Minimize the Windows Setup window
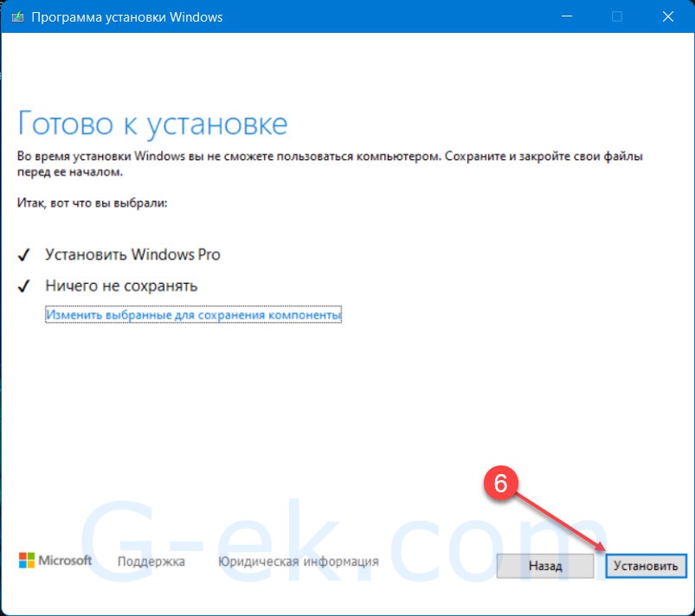This screenshot has width=695, height=616. (x=567, y=16)
